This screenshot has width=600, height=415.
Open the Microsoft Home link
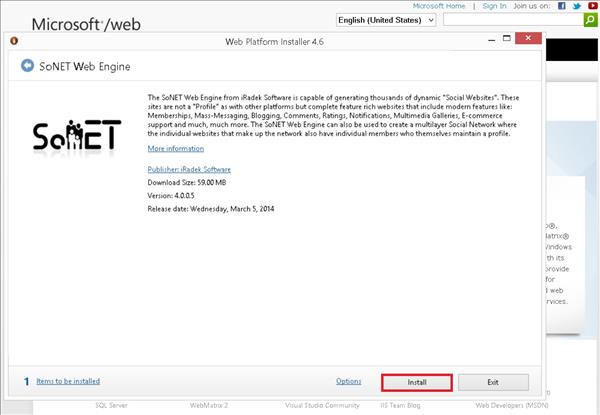point(439,6)
